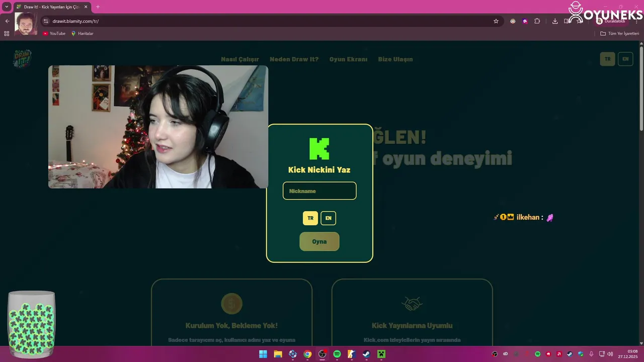Click the Draw It! site logo
Screen dimensions: 644x362
tap(22, 58)
